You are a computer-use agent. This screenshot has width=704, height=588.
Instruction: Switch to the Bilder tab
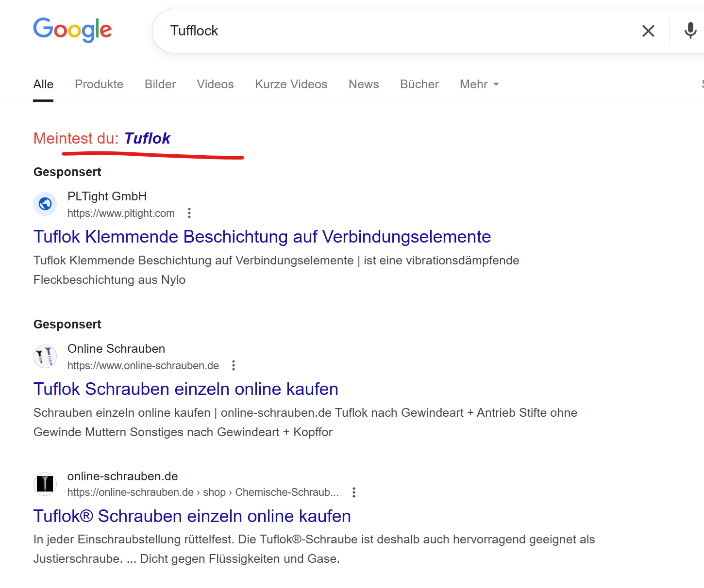[x=160, y=84]
